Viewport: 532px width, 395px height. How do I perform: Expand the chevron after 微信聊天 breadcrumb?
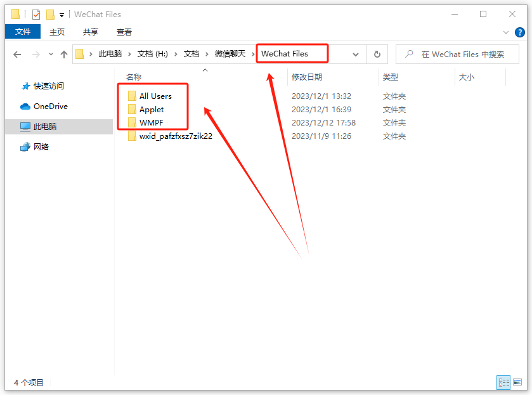click(x=253, y=55)
